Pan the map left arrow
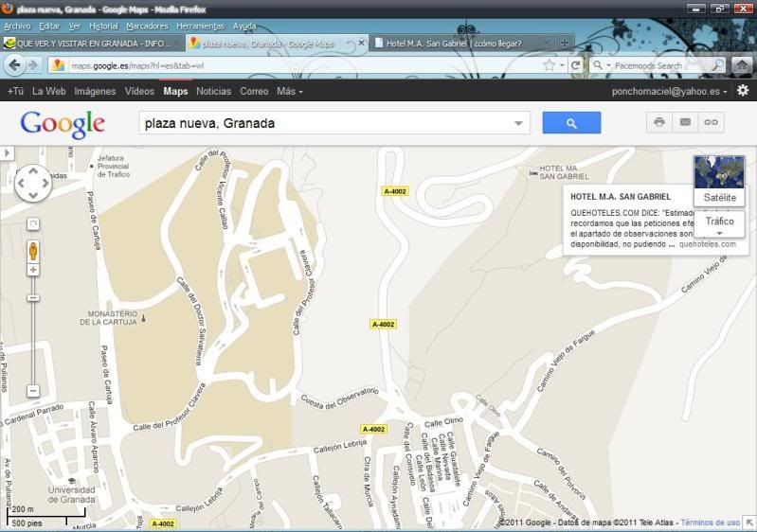 click(x=21, y=184)
